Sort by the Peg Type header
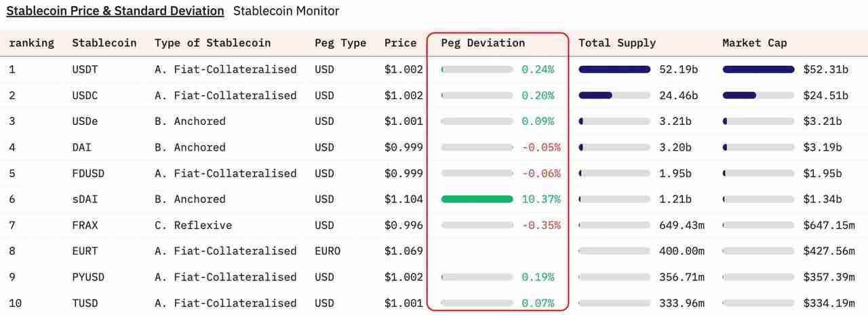Viewport: 868px width, 315px height. coord(340,43)
